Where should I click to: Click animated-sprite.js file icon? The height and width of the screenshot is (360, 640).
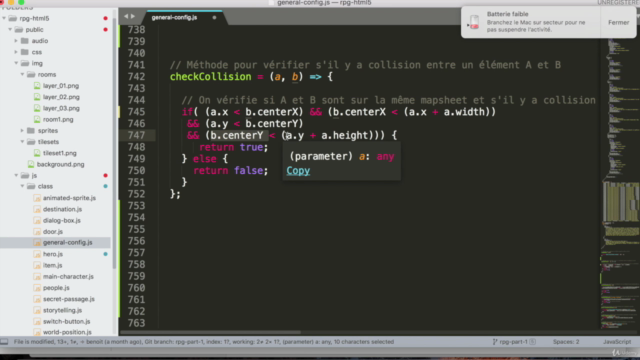[x=37, y=198]
